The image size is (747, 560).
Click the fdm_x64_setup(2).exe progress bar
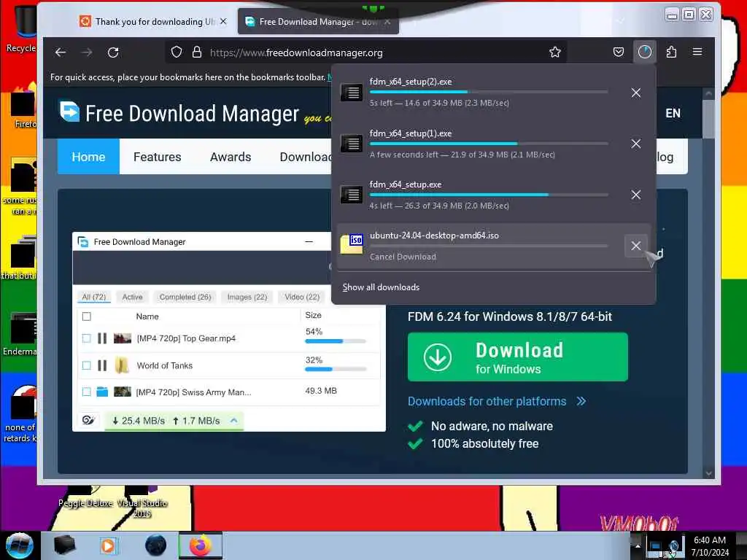pyautogui.click(x=489, y=92)
